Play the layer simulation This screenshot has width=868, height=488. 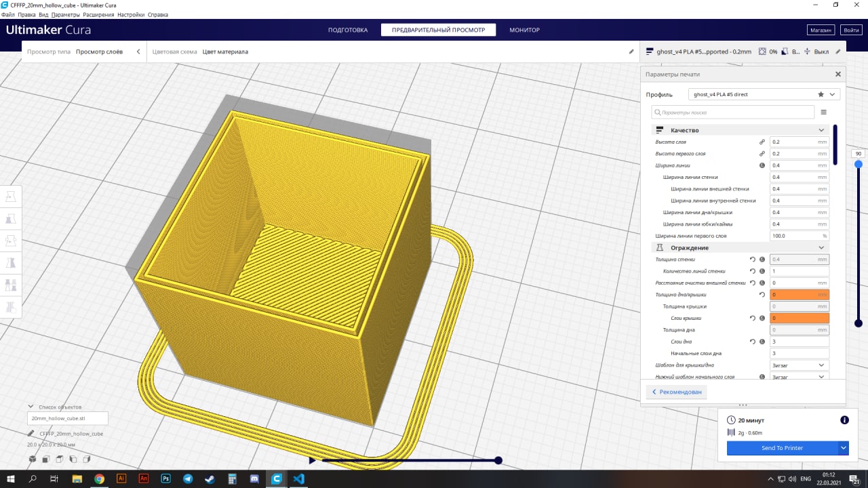pyautogui.click(x=312, y=460)
